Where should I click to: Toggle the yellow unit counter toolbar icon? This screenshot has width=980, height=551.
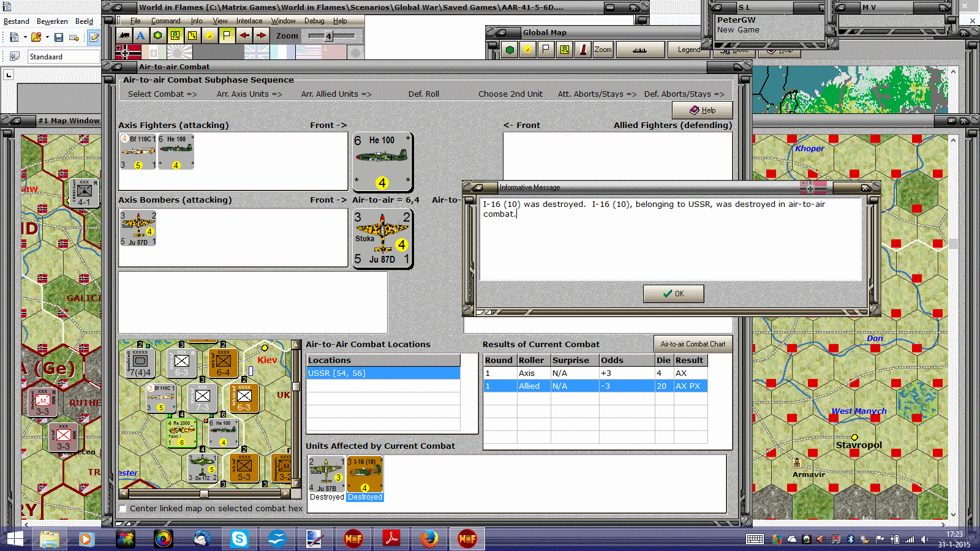point(175,36)
